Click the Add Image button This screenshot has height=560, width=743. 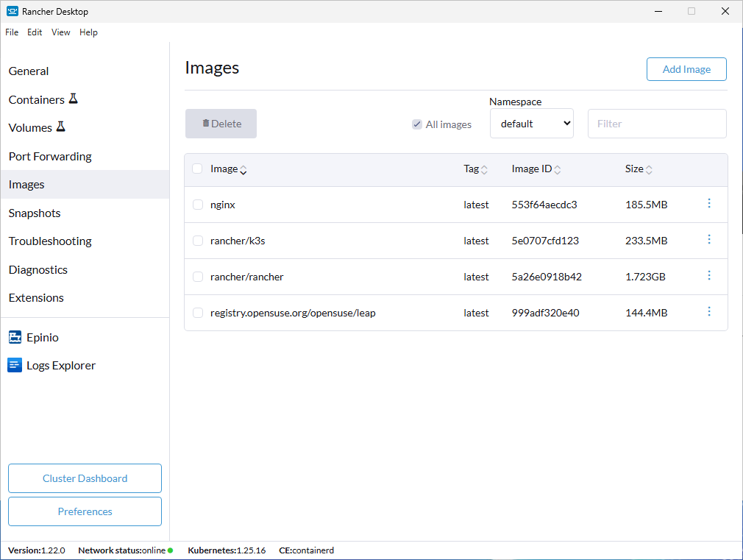click(x=686, y=69)
